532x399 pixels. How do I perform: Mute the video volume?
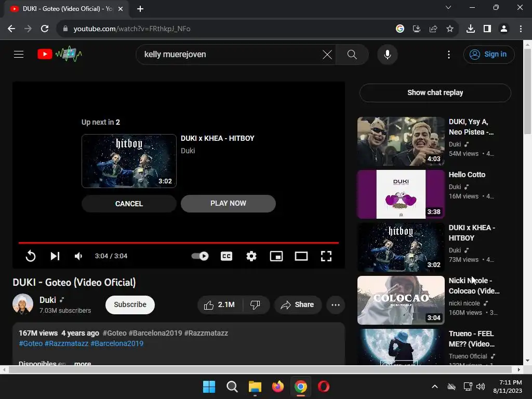pyautogui.click(x=78, y=256)
